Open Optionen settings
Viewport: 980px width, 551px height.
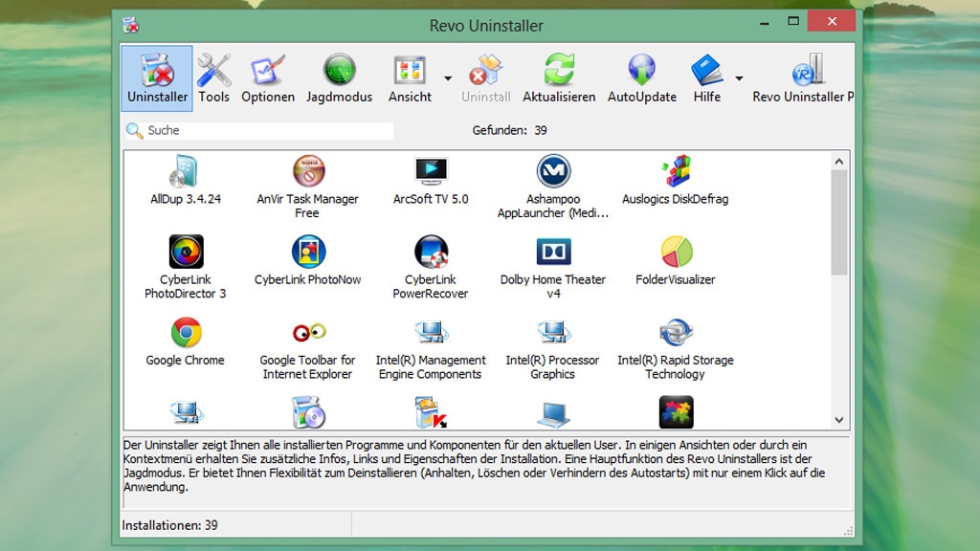pos(268,78)
